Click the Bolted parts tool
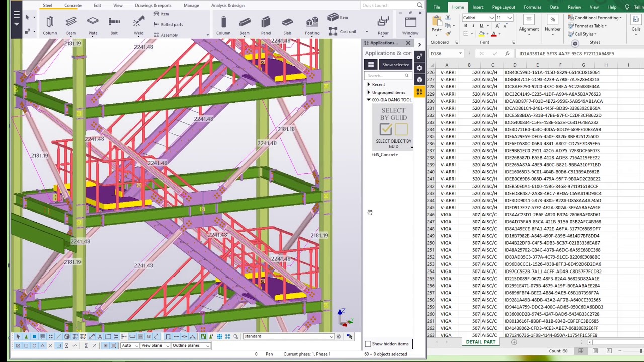Image resolution: width=644 pixels, height=362 pixels. pyautogui.click(x=168, y=24)
